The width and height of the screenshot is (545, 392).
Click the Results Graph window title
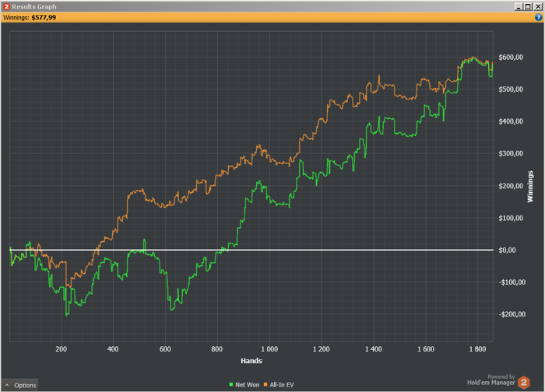click(x=34, y=6)
